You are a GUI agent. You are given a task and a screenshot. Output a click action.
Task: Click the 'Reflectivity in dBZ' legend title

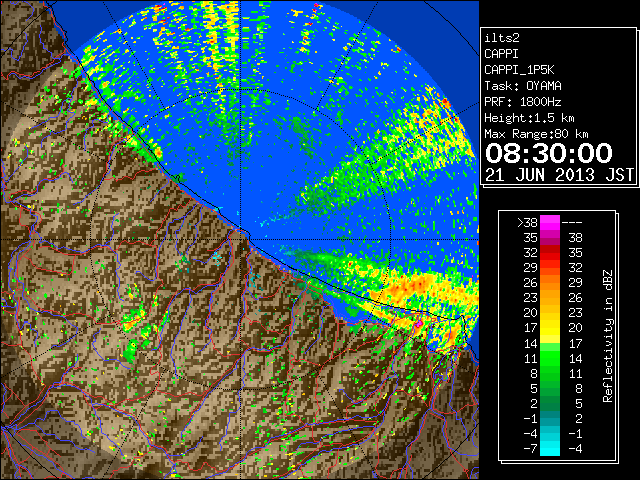click(x=608, y=336)
